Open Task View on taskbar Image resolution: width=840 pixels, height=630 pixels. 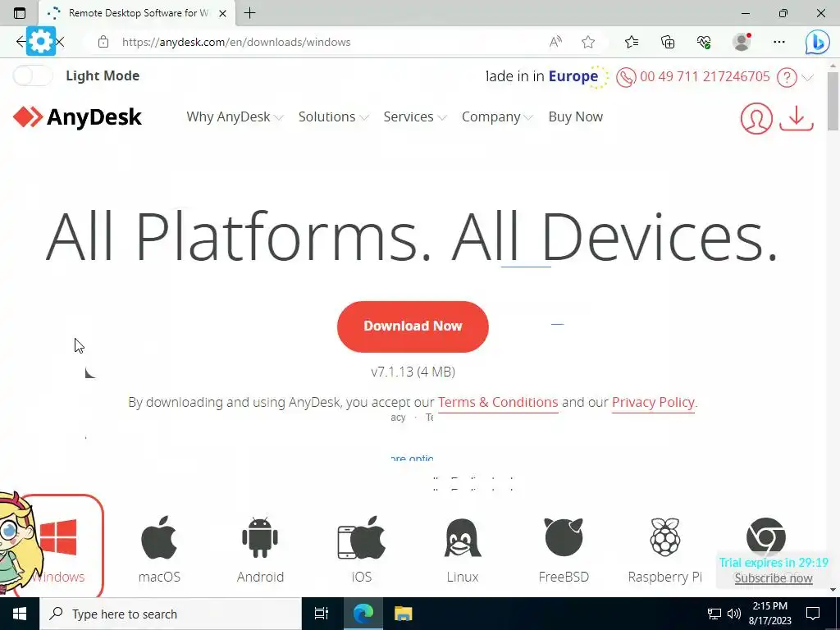[x=322, y=614]
